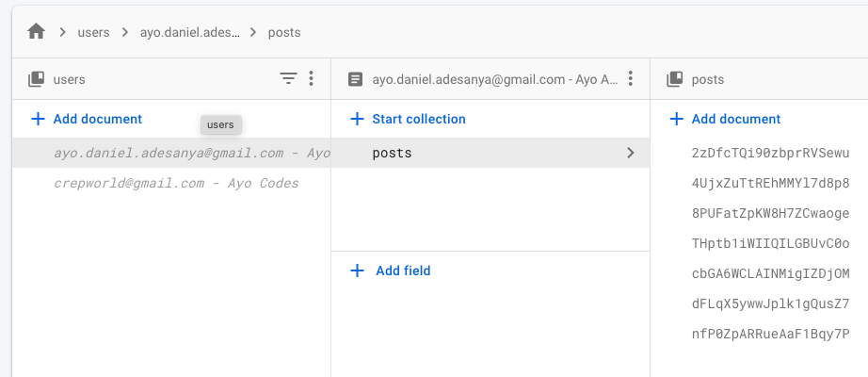Click the posts collection icon in panel header

674,80
